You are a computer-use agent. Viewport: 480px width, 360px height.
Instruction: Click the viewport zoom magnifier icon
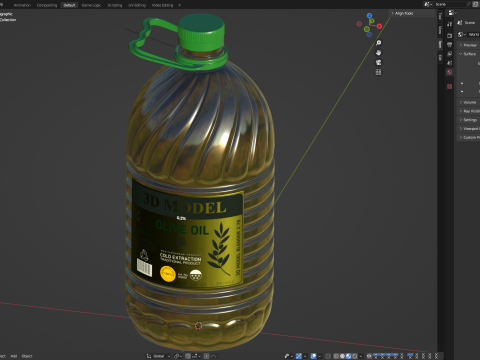pos(378,43)
